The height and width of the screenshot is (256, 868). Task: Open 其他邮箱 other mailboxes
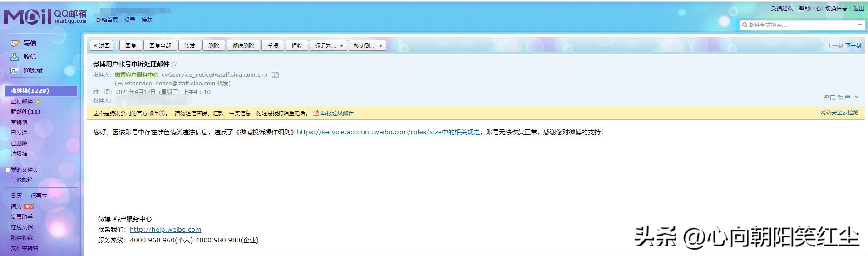(22, 180)
